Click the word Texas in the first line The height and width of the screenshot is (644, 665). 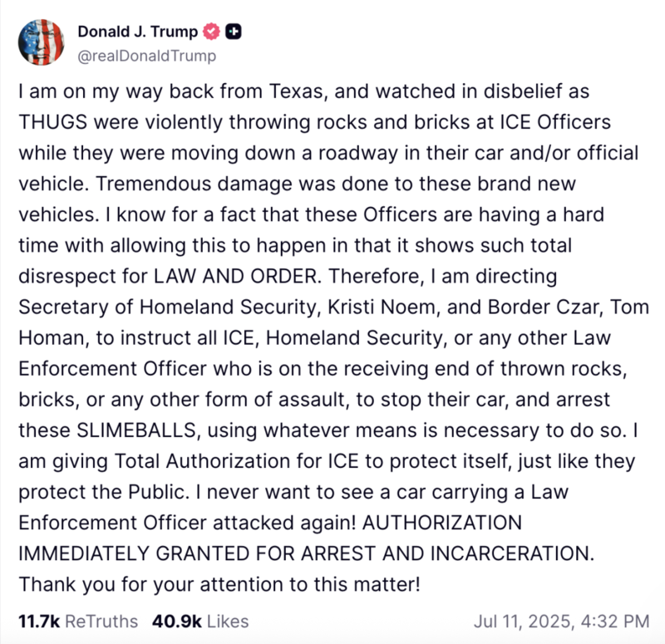point(296,91)
